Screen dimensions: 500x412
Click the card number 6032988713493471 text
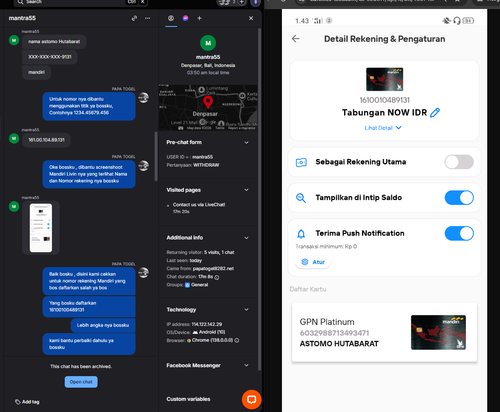(334, 333)
